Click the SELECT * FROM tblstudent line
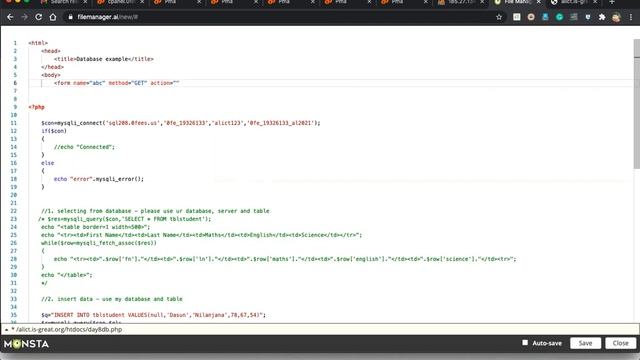The height and width of the screenshot is (360, 640). coord(124,219)
